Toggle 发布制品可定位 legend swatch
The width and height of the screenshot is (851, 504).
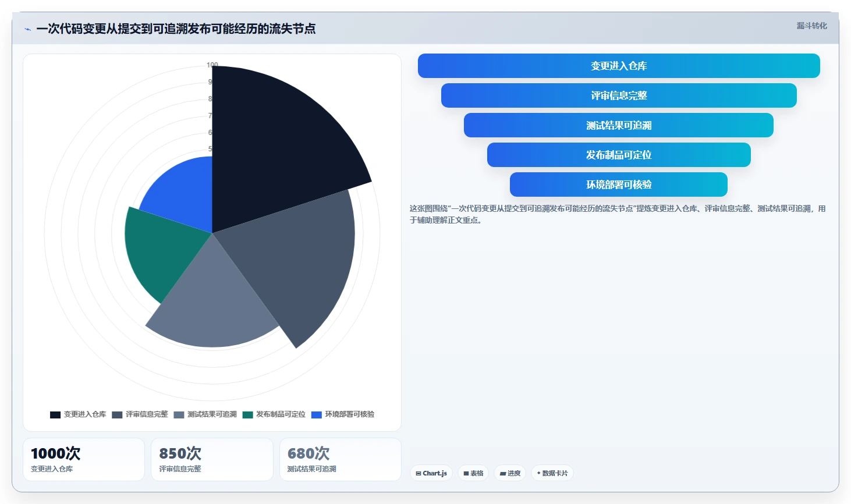(247, 415)
